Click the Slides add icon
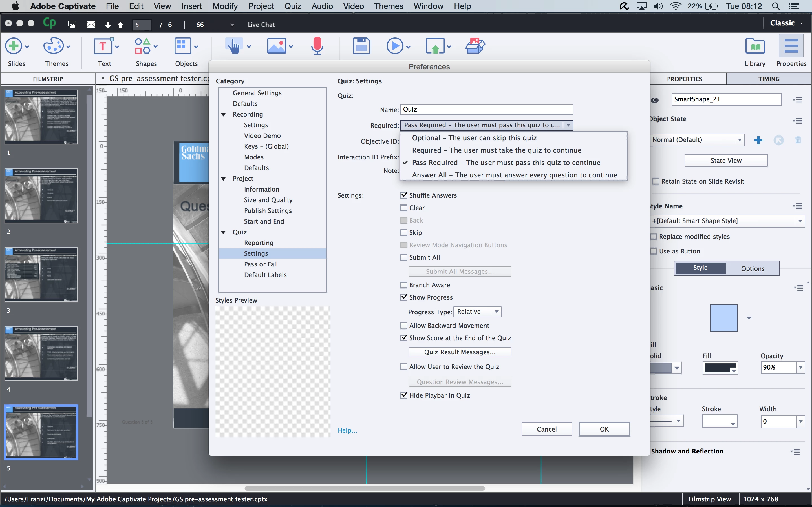 (x=14, y=46)
